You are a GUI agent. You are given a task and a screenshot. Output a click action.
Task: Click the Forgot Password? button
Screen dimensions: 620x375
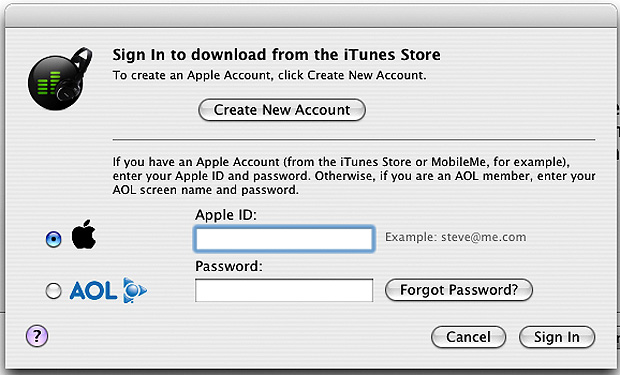click(459, 290)
